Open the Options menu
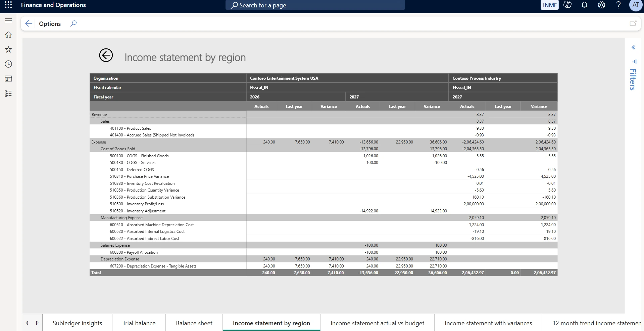Viewport: 644px width, 331px height. [50, 24]
